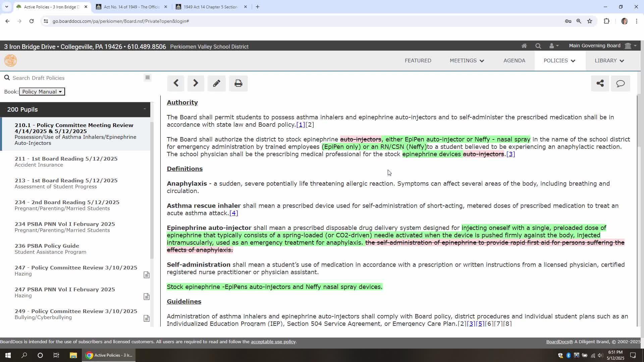The width and height of the screenshot is (644, 362).
Task: Switch to Act No. 14 of 1949 tab
Action: pos(131,7)
